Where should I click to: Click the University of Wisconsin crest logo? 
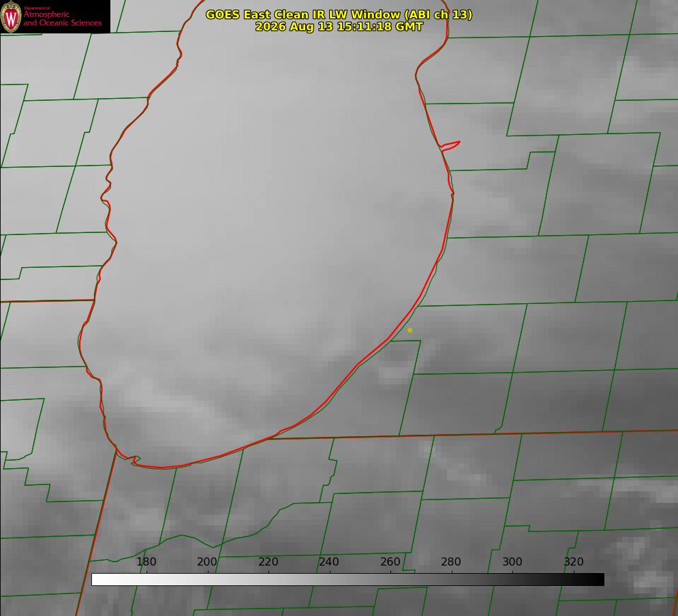[x=11, y=16]
